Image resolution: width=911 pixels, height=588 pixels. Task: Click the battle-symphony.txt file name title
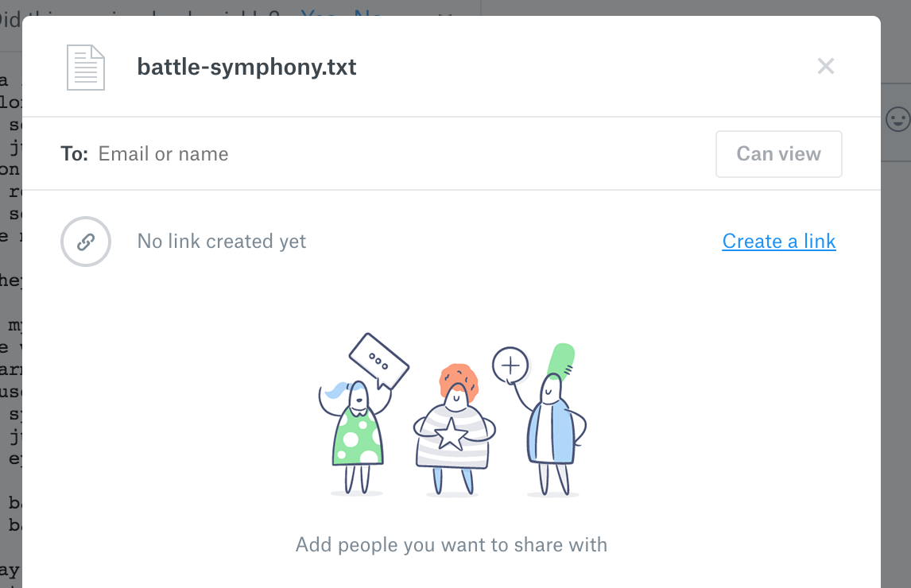246,67
